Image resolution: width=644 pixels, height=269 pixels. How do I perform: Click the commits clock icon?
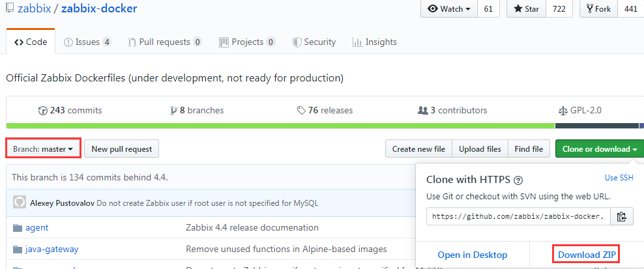click(x=43, y=111)
